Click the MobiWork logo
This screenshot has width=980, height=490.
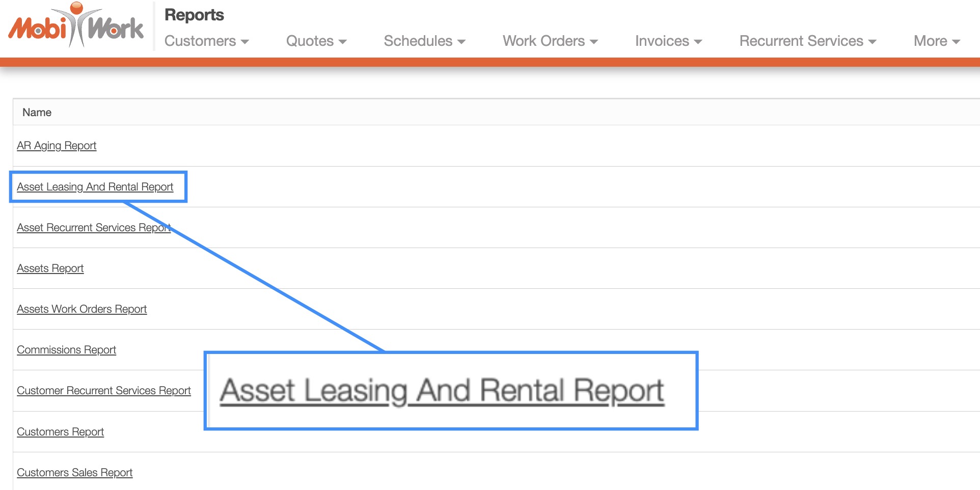tap(76, 25)
